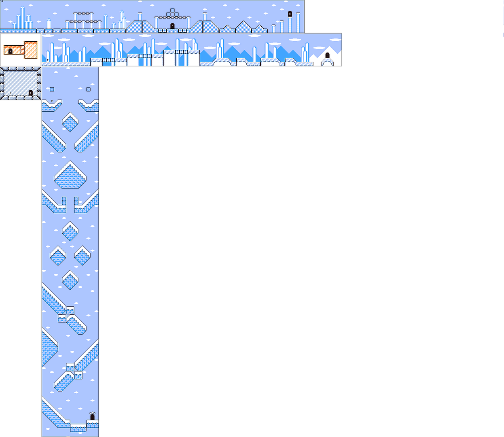Click the C marker in the stone room
This screenshot has height=437, width=504.
click(11, 93)
